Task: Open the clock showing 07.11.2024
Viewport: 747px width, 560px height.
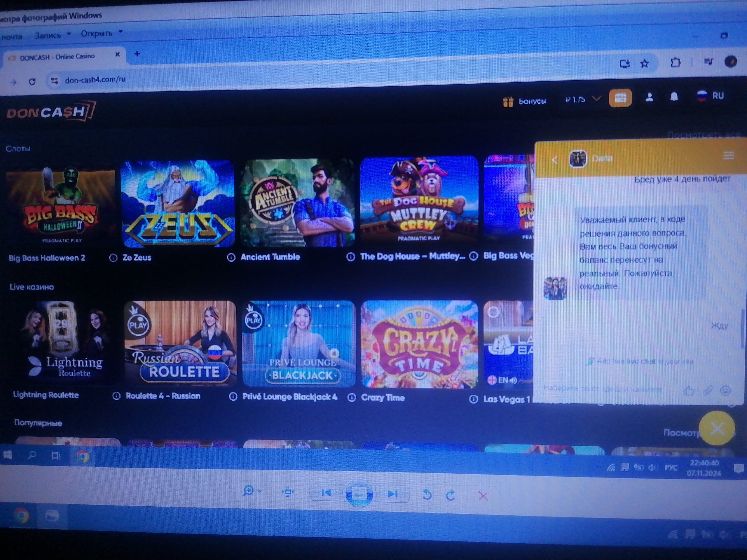Action: [704, 468]
